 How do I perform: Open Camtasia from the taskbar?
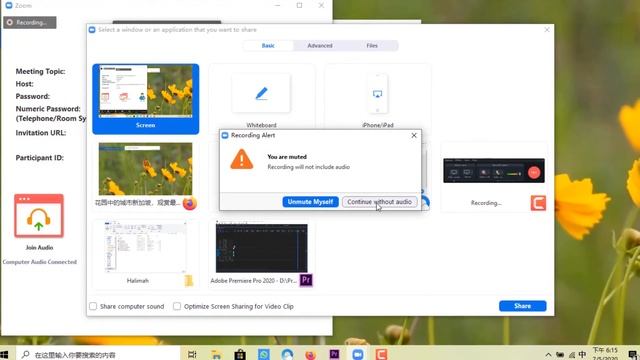[381, 354]
